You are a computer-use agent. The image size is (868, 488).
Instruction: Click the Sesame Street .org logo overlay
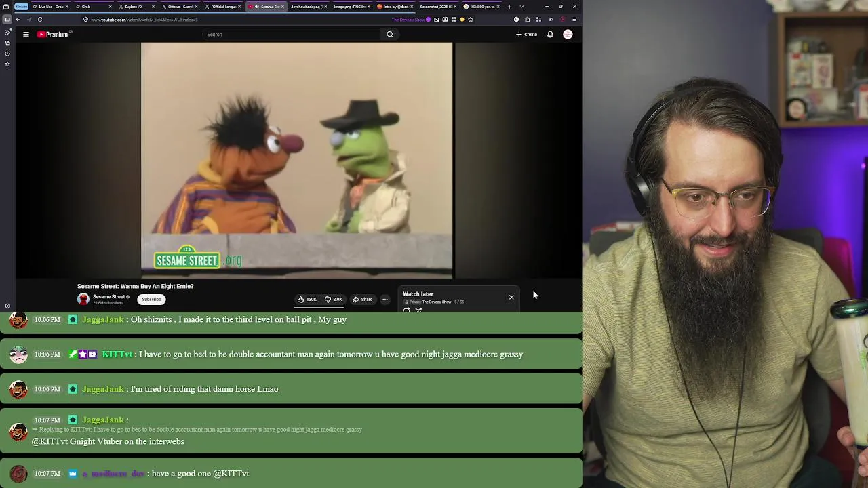point(197,259)
